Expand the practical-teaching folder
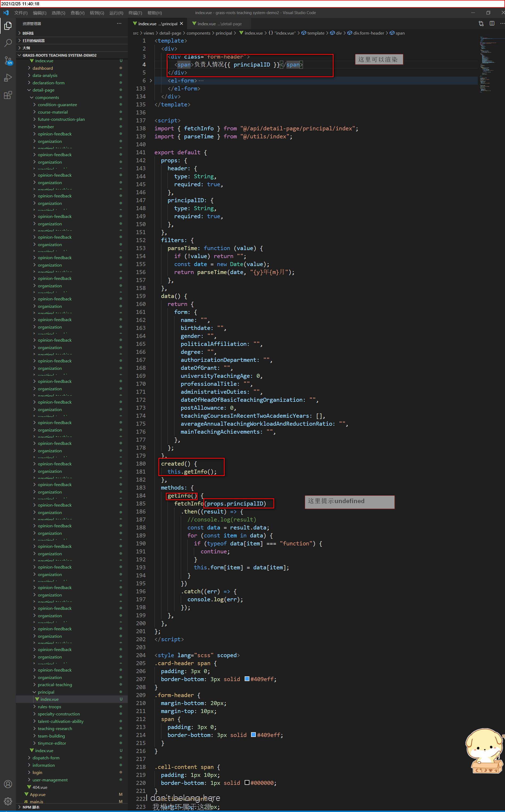The image size is (505, 812). (72, 685)
